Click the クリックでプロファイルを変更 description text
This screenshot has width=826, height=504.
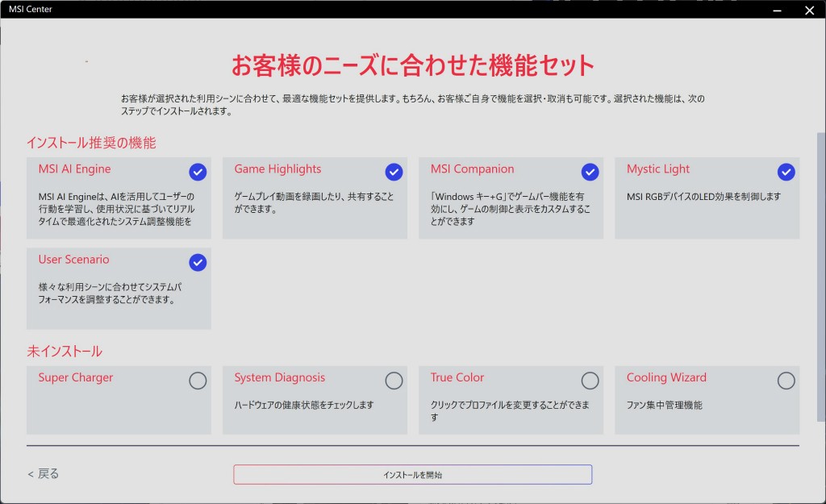click(x=510, y=411)
